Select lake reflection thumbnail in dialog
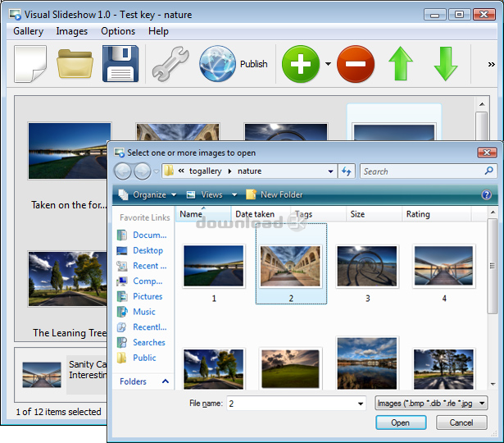The image size is (504, 443). (367, 363)
